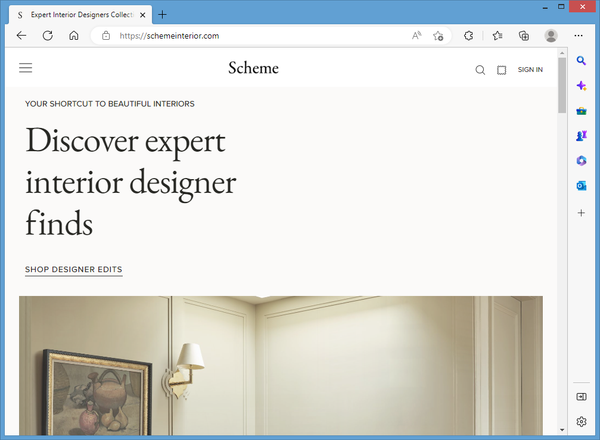Open the Favorites list

(x=497, y=36)
